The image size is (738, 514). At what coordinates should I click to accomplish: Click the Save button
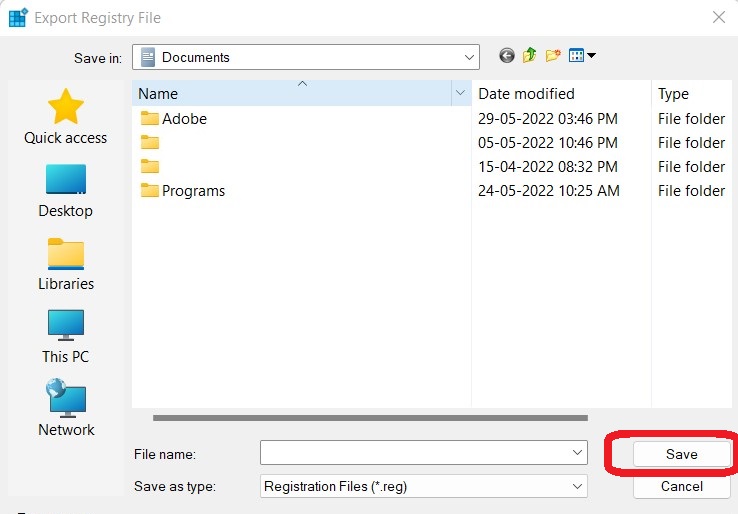(681, 454)
